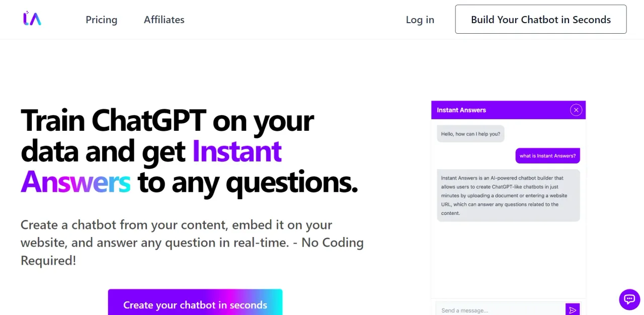Click the purple chat widget header bar
Screen dimensions: 644x315
(508, 110)
